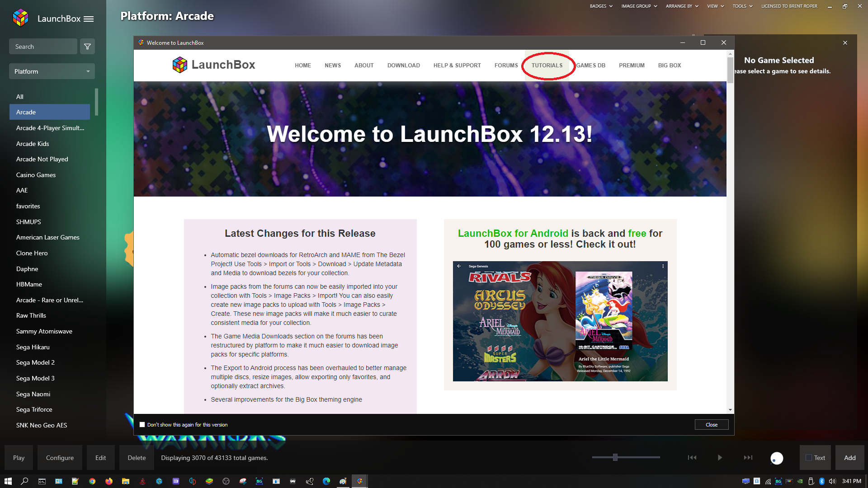Click the filter funnel icon beside Search
This screenshot has height=488, width=868.
88,47
